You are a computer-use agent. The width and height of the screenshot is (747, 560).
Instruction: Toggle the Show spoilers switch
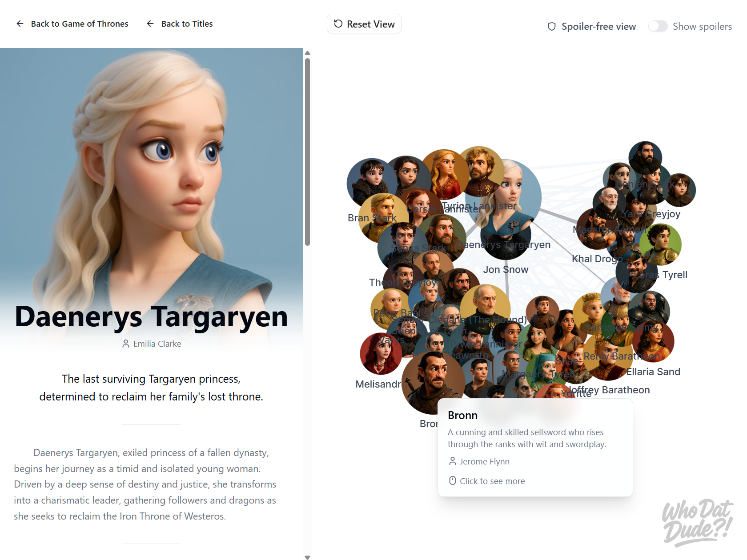pos(658,26)
